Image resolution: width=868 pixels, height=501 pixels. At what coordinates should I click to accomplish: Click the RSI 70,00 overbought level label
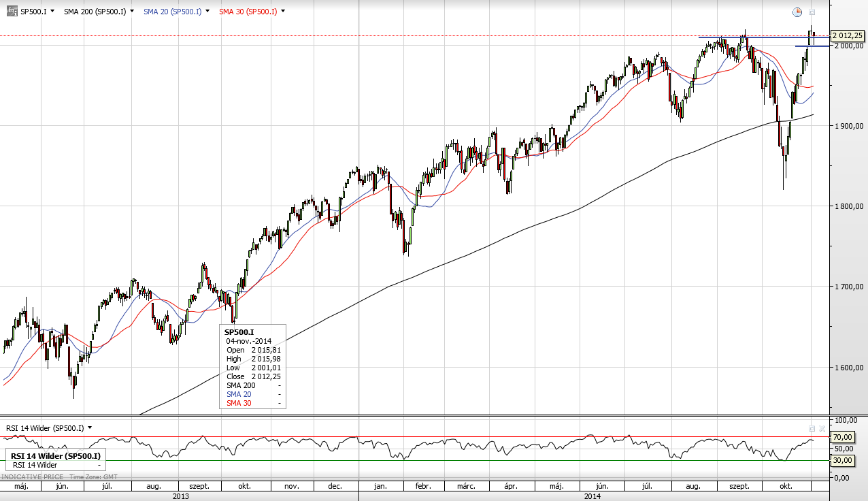(844, 437)
